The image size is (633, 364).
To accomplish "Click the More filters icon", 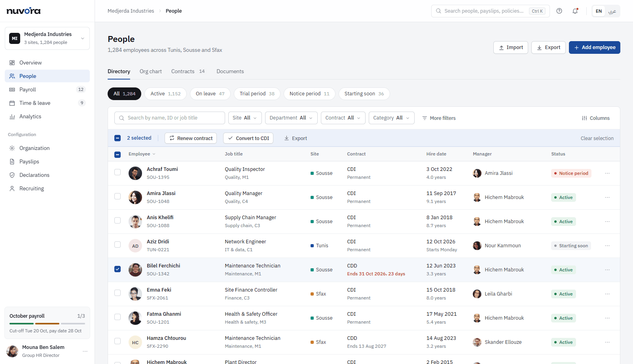I will click(425, 118).
